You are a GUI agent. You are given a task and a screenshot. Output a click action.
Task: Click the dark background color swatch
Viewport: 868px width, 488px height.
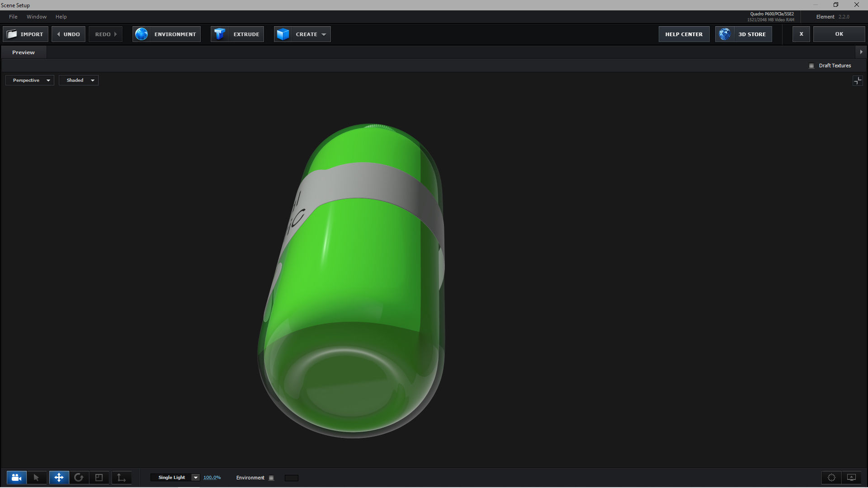[x=292, y=478]
